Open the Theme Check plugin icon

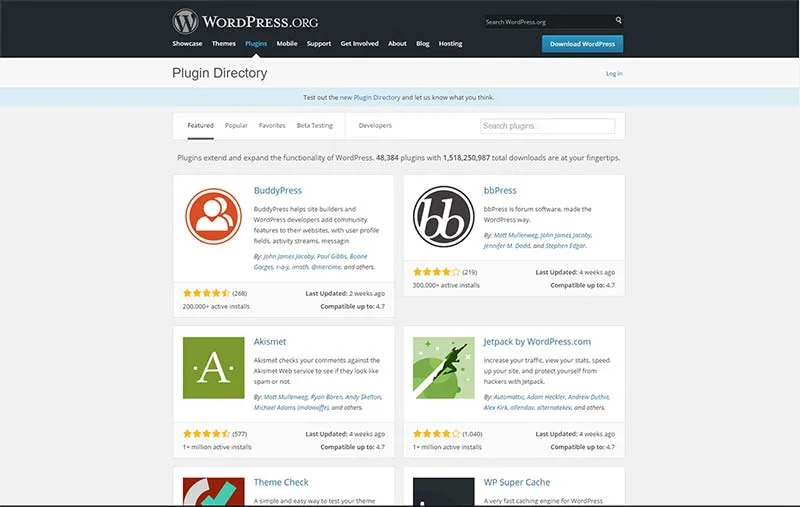pos(213,492)
